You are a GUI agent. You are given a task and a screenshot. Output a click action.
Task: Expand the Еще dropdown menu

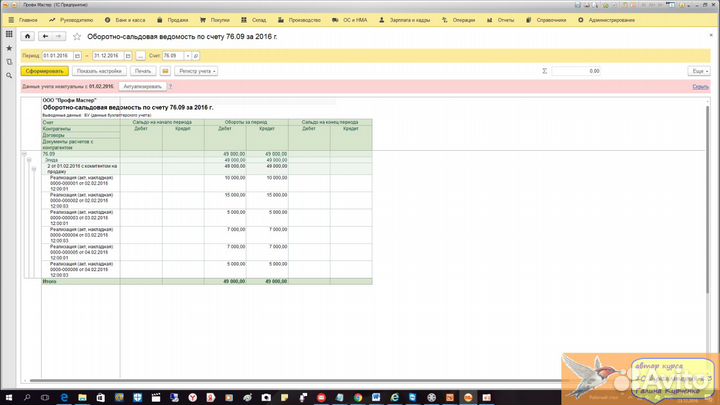point(698,71)
